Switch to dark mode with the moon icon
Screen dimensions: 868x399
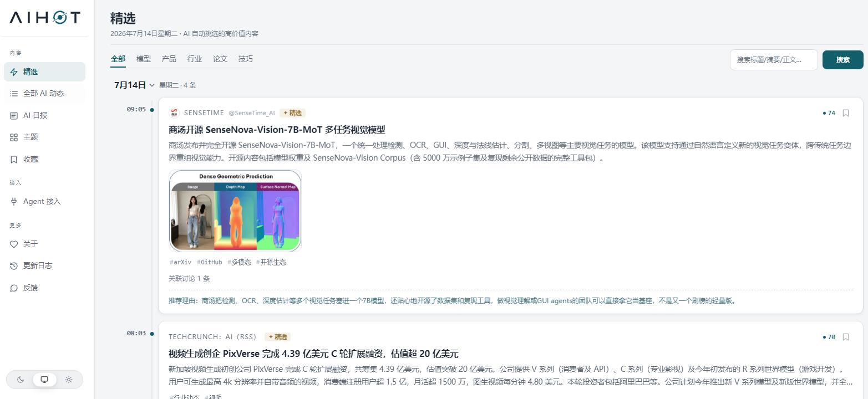click(x=21, y=380)
